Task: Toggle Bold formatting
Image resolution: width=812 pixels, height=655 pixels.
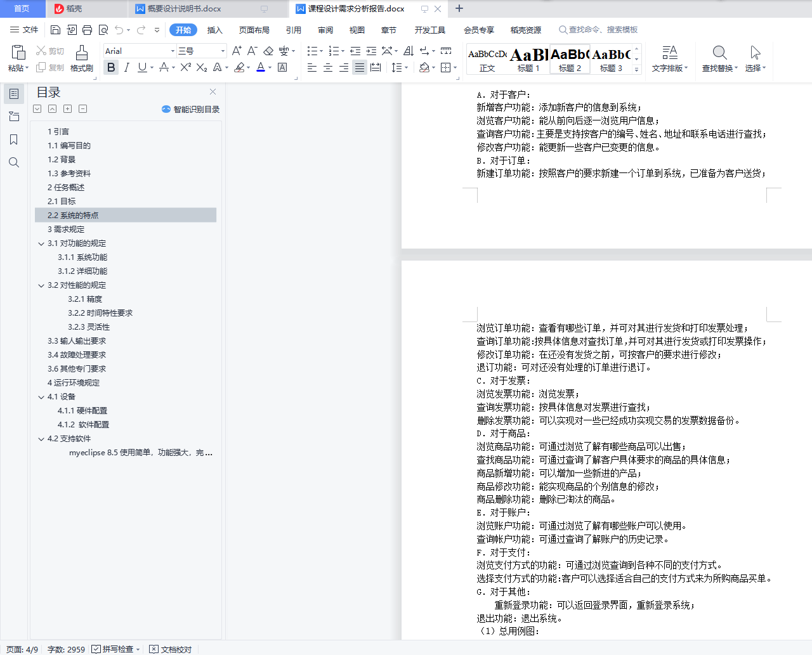Action: click(111, 67)
